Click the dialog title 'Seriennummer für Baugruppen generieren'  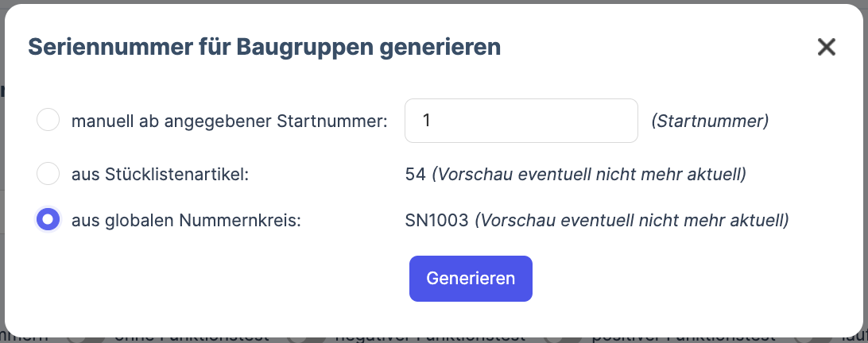264,48
